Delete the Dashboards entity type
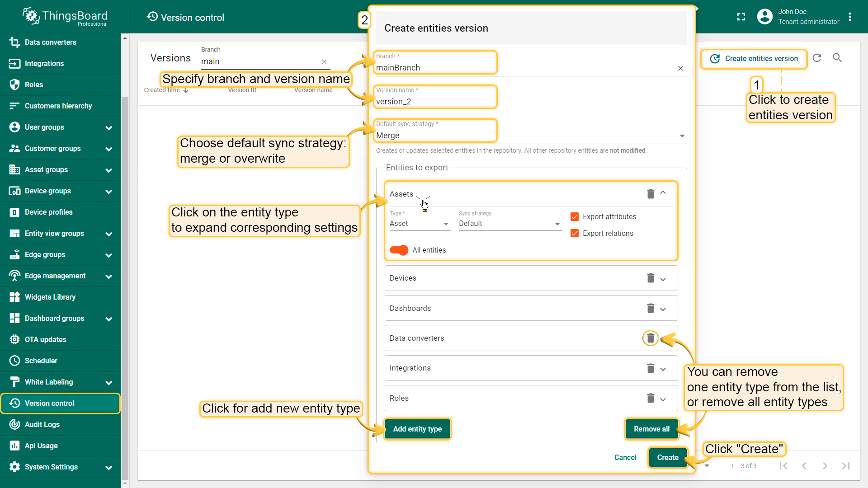The image size is (868, 488). coord(651,308)
